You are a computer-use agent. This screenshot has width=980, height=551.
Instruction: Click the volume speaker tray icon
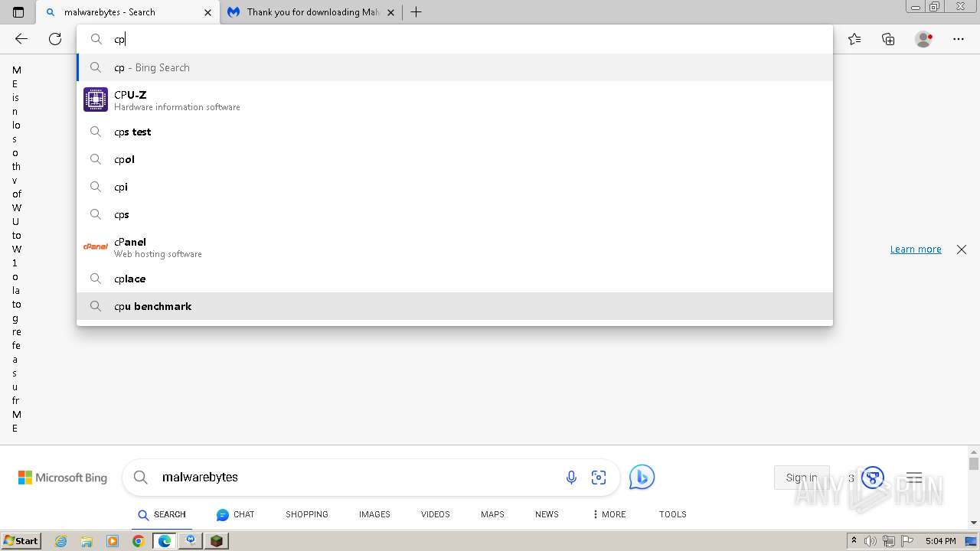[x=871, y=541]
